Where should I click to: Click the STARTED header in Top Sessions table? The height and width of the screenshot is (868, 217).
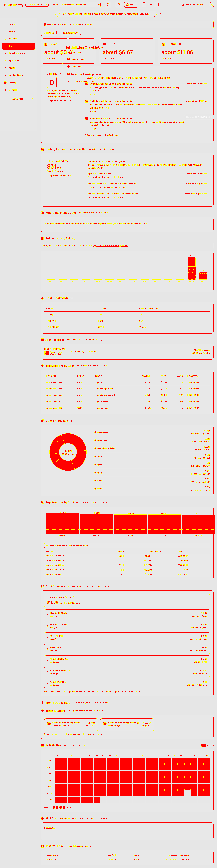pos(192,376)
